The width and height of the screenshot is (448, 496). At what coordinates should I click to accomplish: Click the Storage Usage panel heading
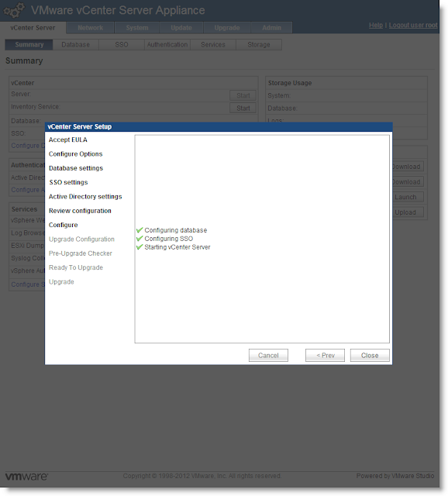pos(290,83)
